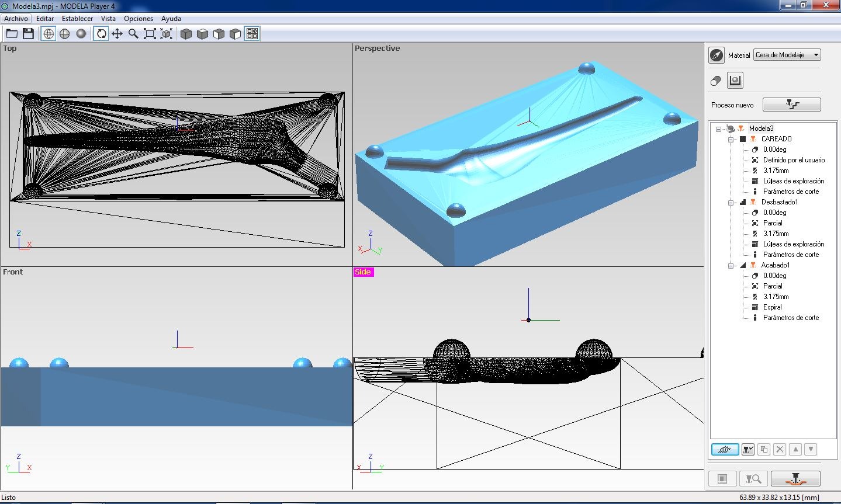841x504 pixels.
Task: Click the fit-to-screen frame icon
Action: (x=150, y=34)
